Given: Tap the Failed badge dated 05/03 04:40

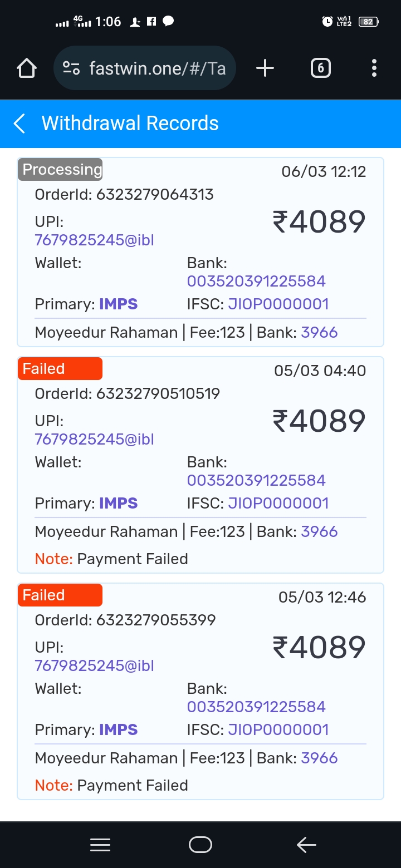Looking at the screenshot, I should [x=60, y=369].
